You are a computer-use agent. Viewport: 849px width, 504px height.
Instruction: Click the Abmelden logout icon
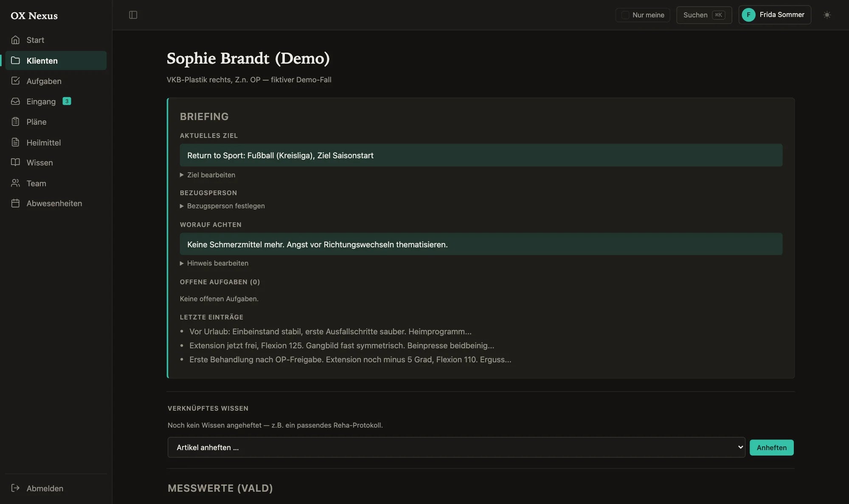[x=15, y=488]
